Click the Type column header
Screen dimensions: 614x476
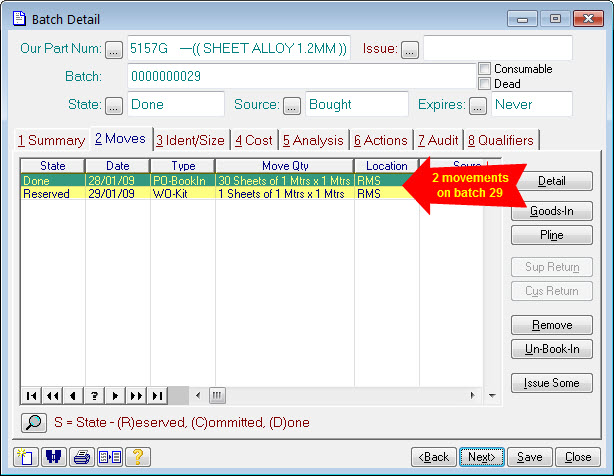point(183,166)
